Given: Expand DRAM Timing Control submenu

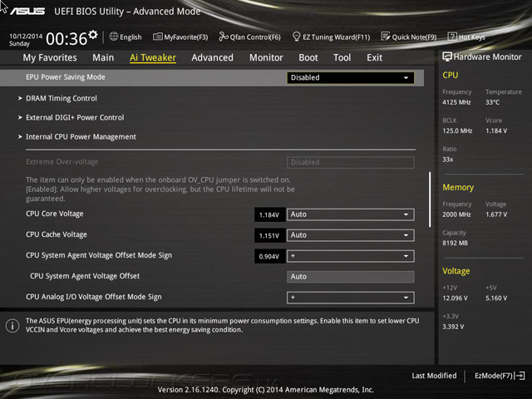Looking at the screenshot, I should click(x=62, y=98).
